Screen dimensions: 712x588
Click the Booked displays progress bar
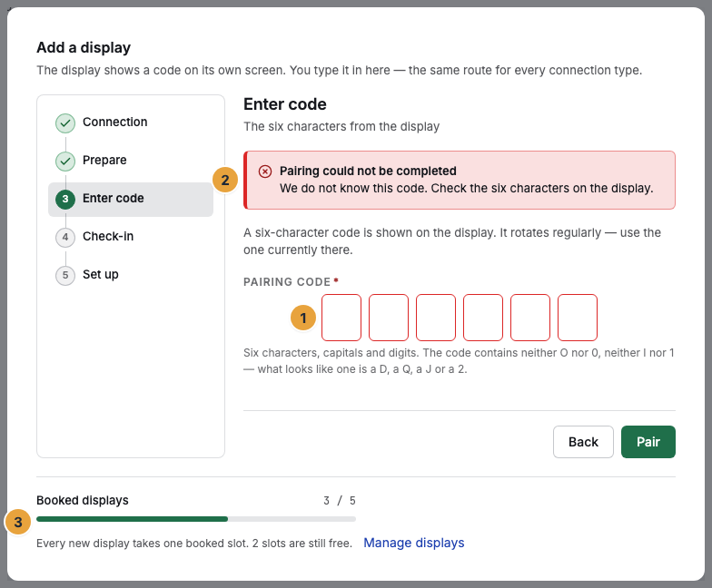coord(196,519)
